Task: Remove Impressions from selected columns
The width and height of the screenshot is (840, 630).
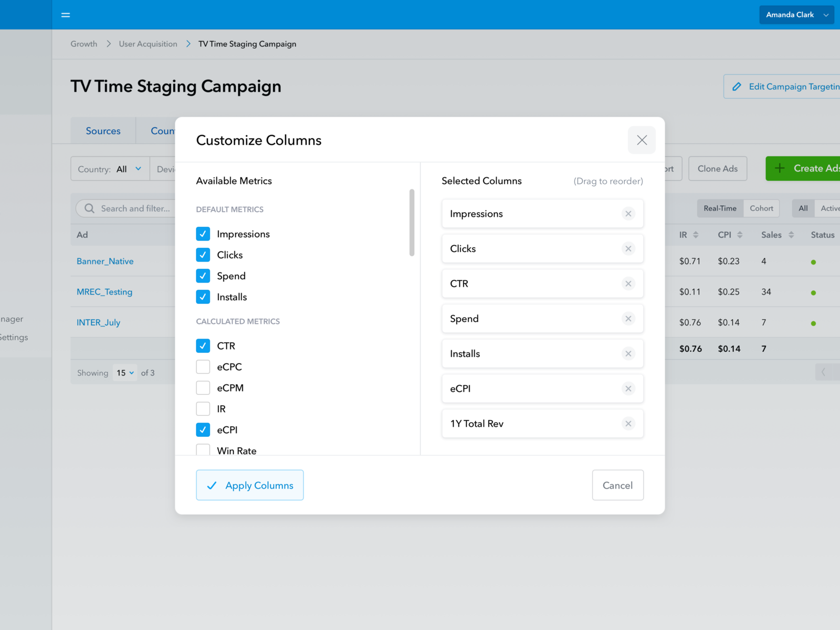Action: pyautogui.click(x=628, y=214)
